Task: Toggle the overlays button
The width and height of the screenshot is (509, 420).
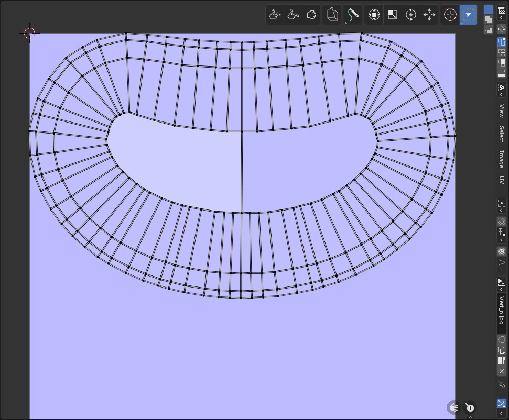Action: (502, 403)
